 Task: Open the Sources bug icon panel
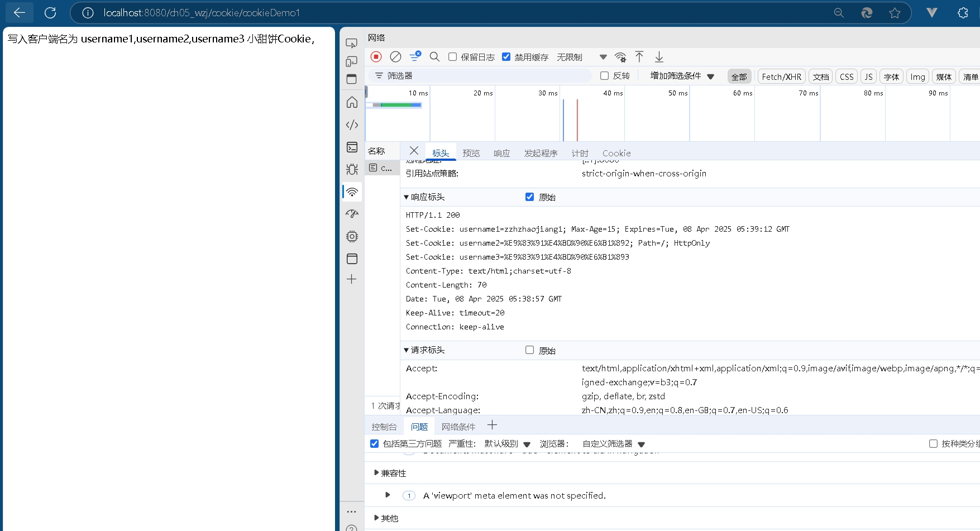pyautogui.click(x=352, y=169)
